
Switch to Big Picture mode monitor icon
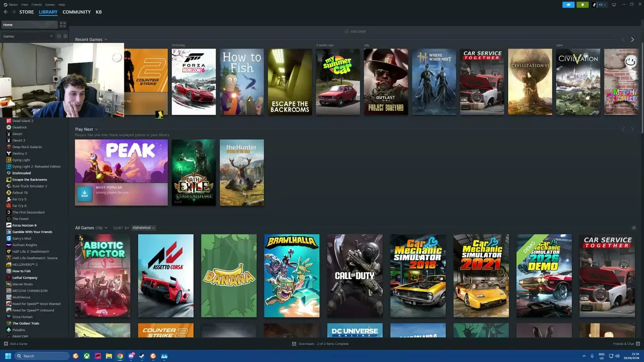click(x=614, y=5)
